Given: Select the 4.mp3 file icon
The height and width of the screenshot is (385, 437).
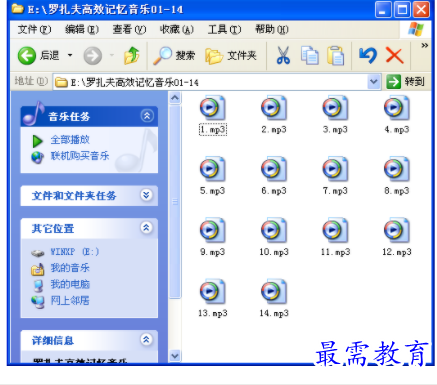Looking at the screenshot, I should [x=397, y=108].
